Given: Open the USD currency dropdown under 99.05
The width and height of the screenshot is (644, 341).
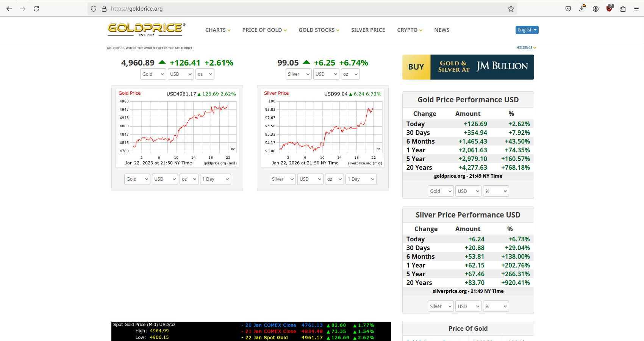Looking at the screenshot, I should point(326,74).
